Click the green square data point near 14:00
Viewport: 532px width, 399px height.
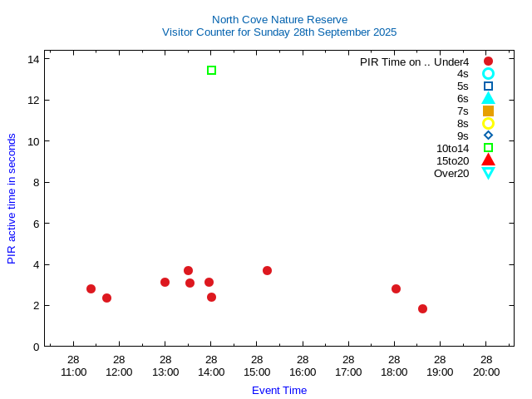click(211, 71)
